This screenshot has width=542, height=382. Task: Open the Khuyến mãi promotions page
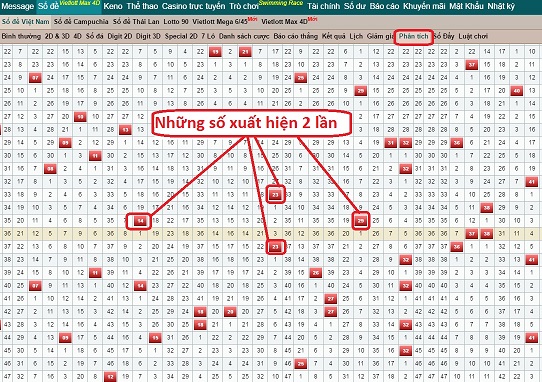[x=424, y=6]
